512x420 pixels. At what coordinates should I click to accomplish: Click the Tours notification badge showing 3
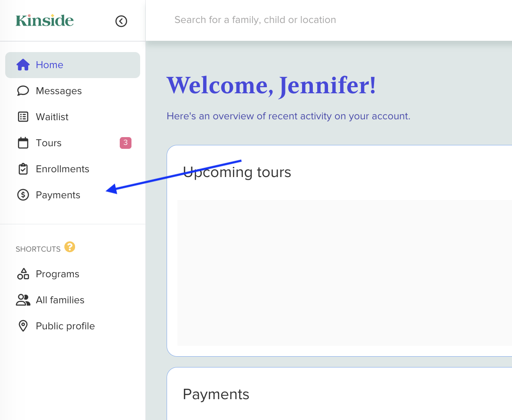tap(125, 143)
